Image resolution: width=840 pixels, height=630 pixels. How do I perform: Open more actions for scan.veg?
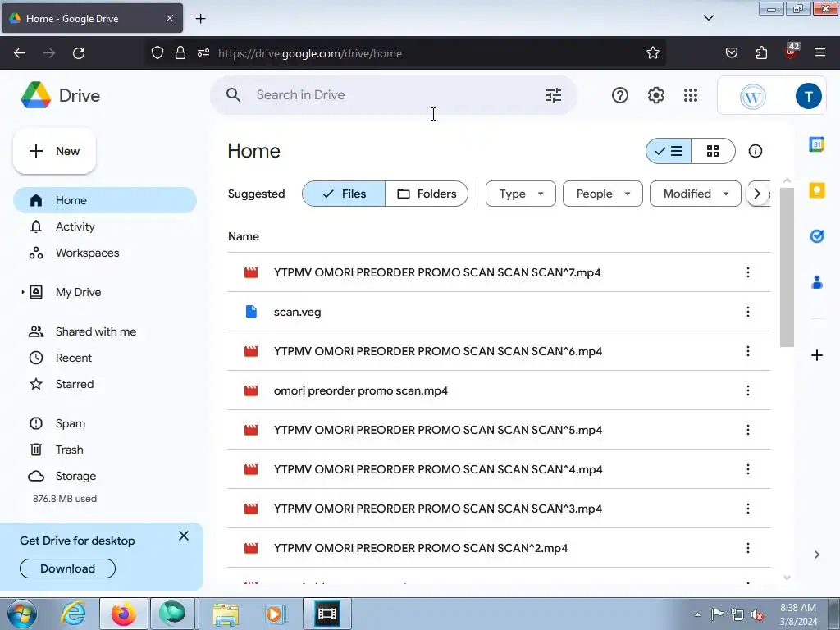click(x=748, y=312)
